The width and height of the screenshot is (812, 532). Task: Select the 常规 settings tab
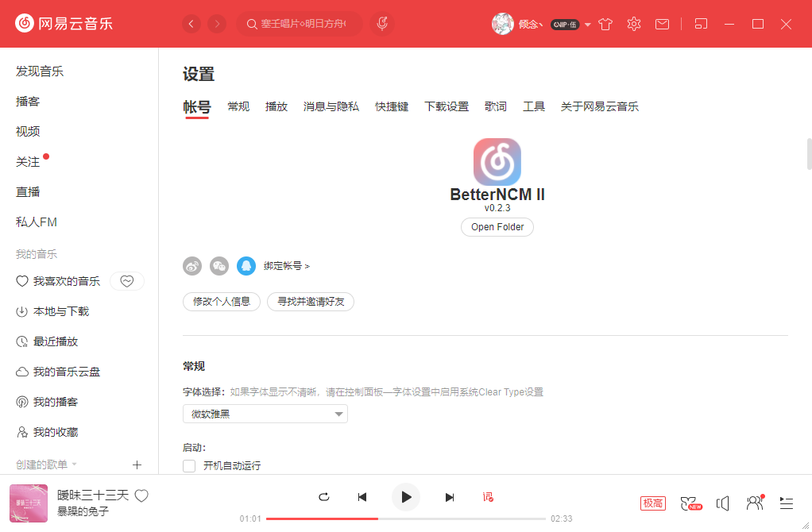238,106
